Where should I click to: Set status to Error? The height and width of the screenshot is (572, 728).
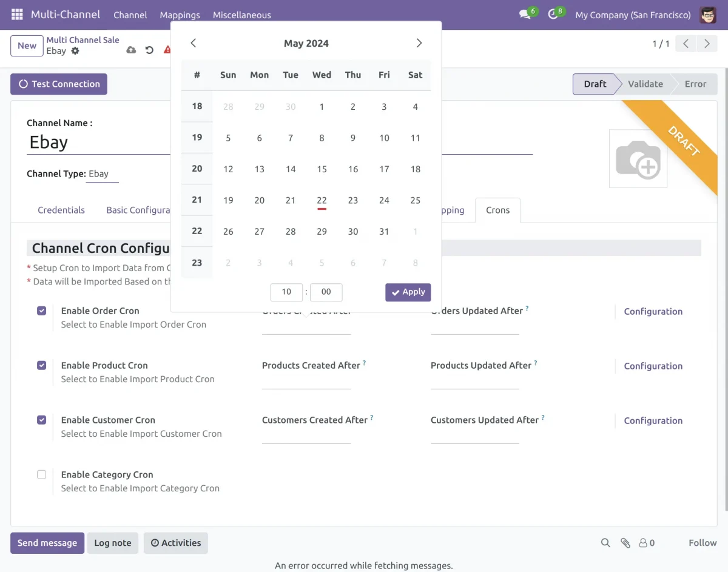[x=695, y=84]
